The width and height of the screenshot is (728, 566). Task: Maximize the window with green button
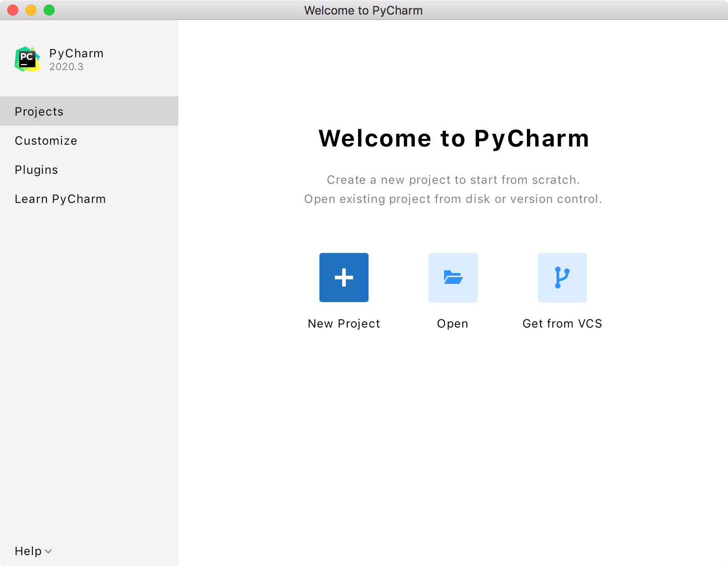49,10
